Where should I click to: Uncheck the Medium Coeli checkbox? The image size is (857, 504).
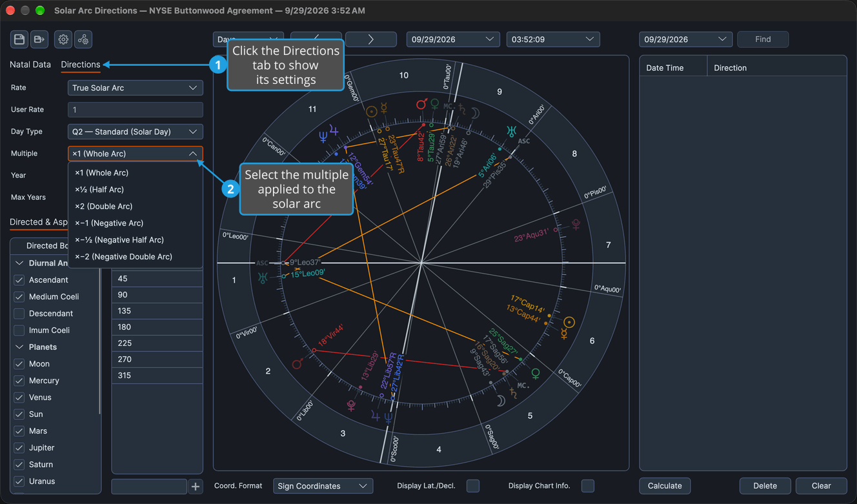[19, 297]
